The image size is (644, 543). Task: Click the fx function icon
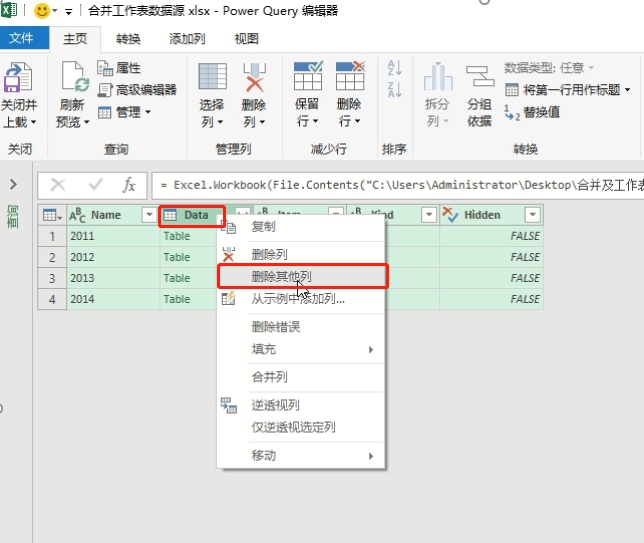(129, 185)
